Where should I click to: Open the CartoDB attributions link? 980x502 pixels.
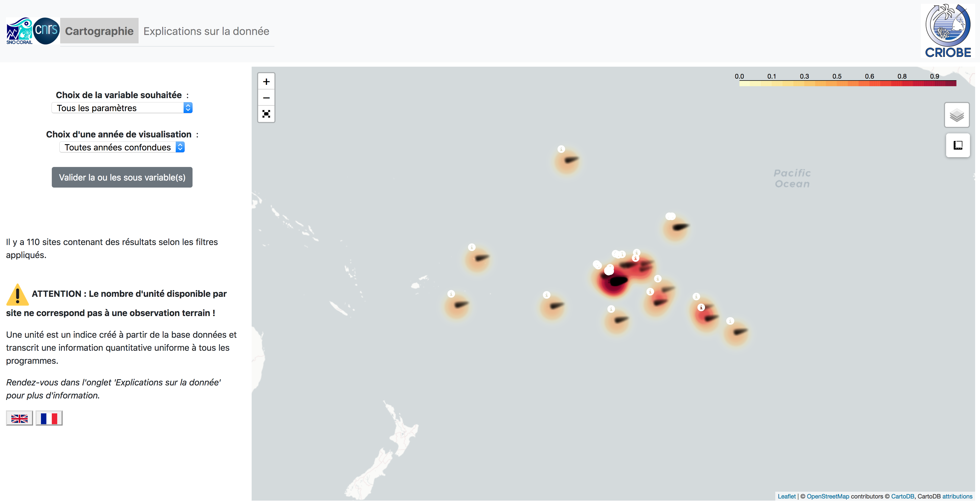tap(957, 496)
